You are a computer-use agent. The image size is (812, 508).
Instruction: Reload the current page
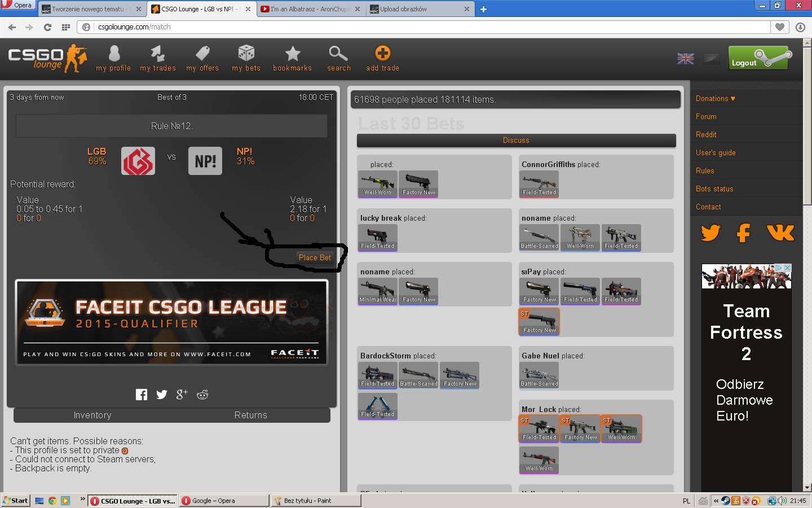coord(47,27)
